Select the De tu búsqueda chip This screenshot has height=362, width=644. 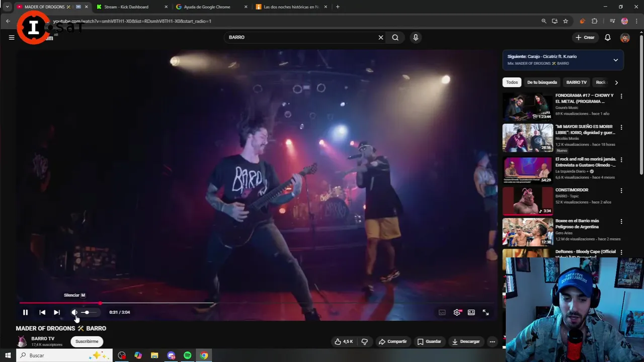(542, 82)
